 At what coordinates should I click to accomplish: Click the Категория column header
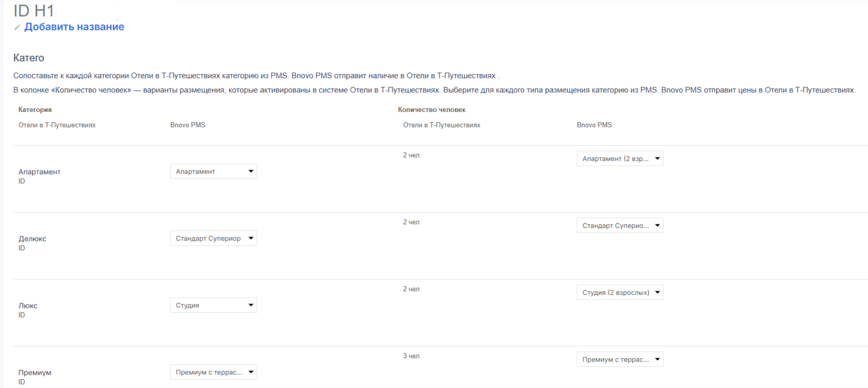pos(35,110)
